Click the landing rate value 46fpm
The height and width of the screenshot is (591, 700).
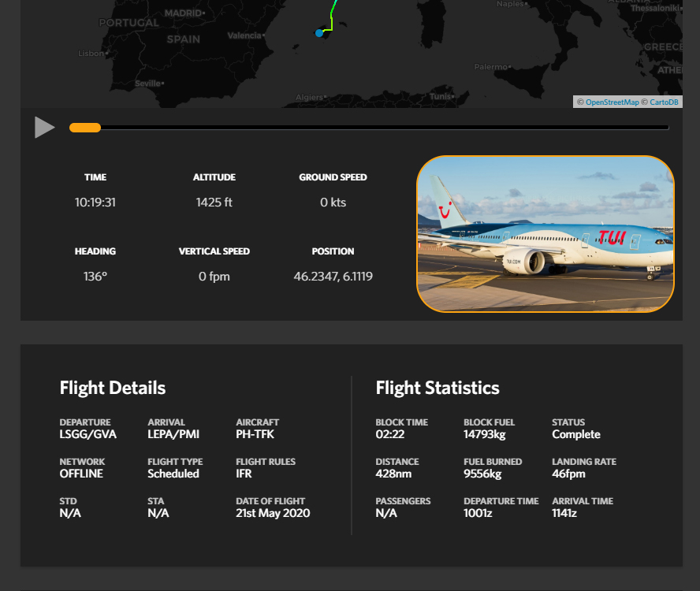tap(568, 474)
